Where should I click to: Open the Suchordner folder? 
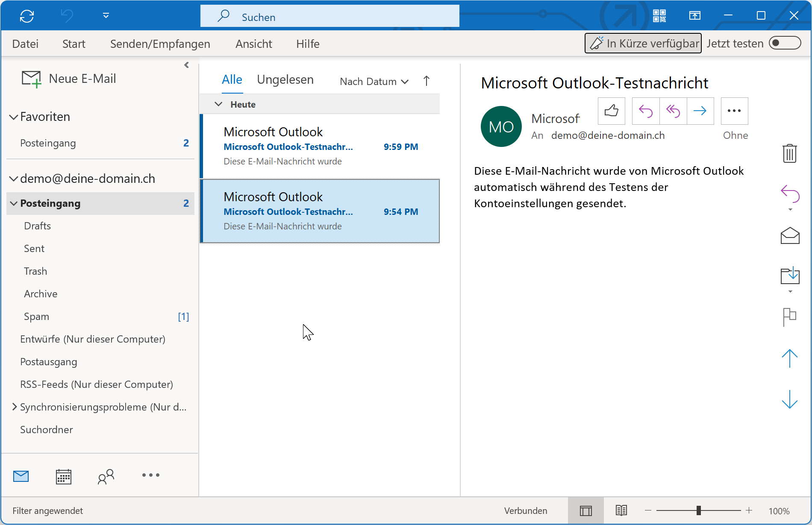(x=100, y=430)
